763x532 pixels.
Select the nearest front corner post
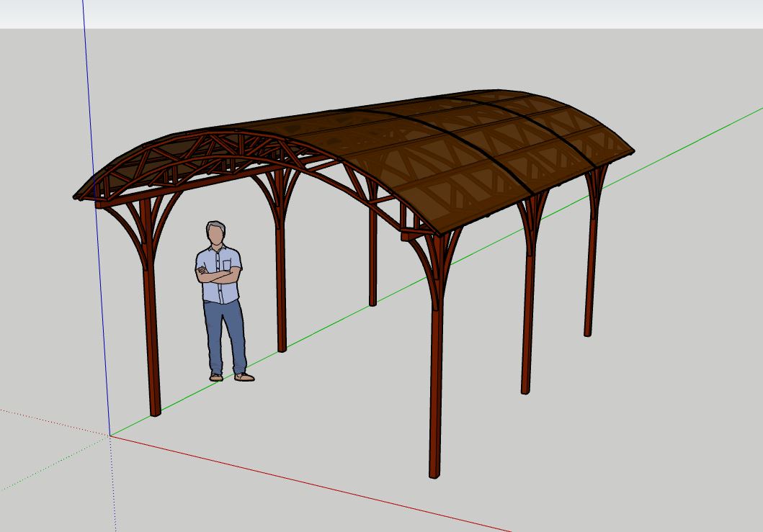point(435,382)
